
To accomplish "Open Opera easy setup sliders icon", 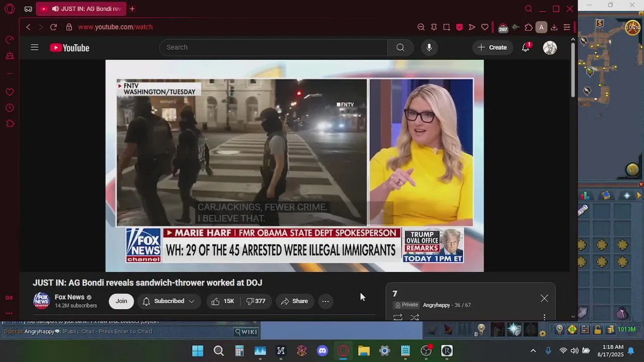I will 567,27.
